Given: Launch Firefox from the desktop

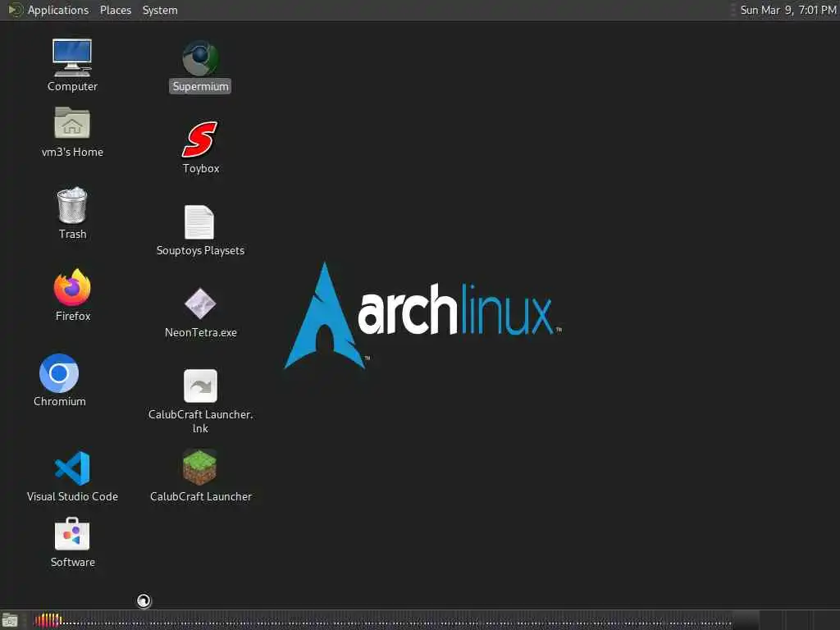Looking at the screenshot, I should pyautogui.click(x=72, y=287).
